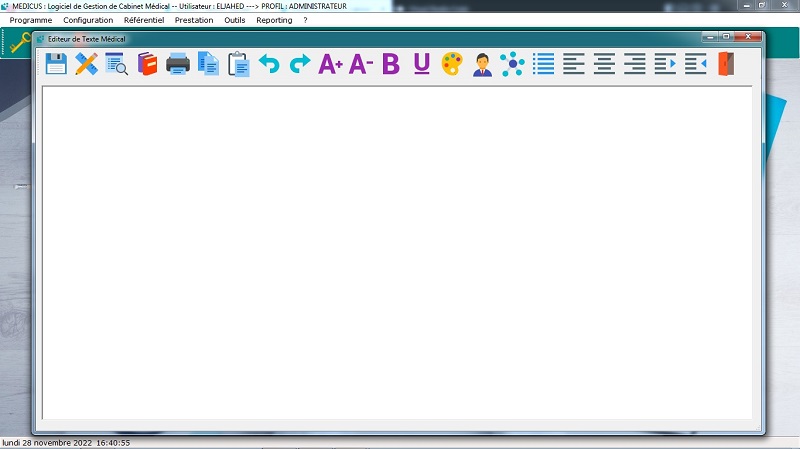The height and width of the screenshot is (449, 800).
Task: Click the MEDICUS app icon in title bar
Action: coord(5,6)
